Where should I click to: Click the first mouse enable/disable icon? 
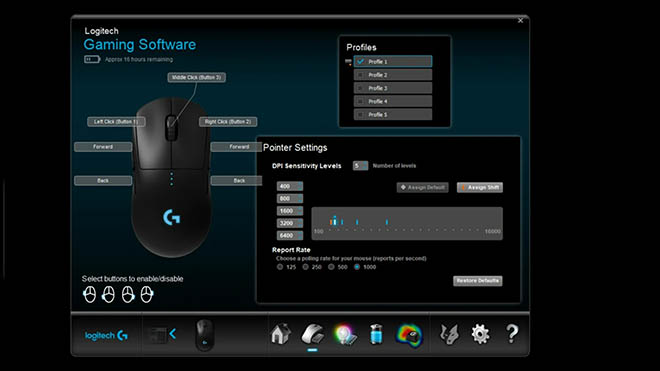pos(89,294)
